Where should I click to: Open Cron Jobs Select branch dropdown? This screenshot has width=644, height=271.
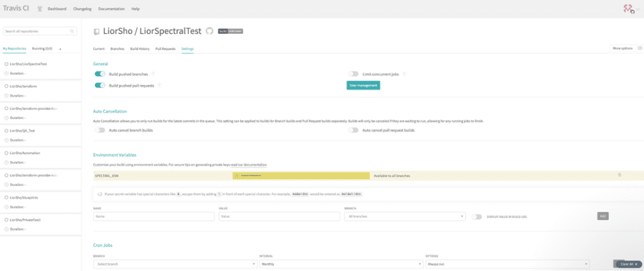click(175, 264)
